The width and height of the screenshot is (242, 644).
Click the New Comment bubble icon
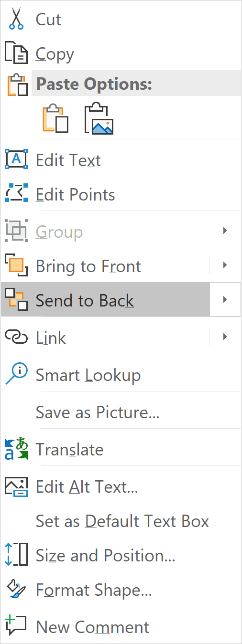coord(16,625)
